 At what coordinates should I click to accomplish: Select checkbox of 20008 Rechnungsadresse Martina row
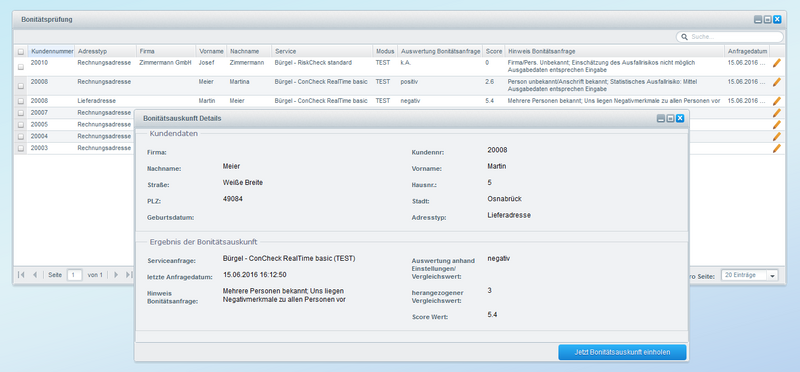[21, 86]
